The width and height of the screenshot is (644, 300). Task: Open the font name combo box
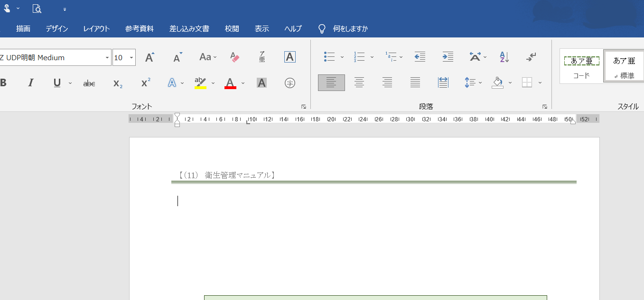pos(55,57)
